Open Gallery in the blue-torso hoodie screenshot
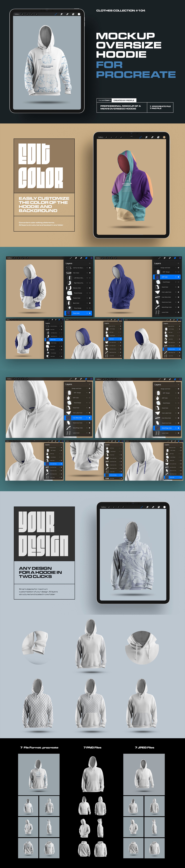This screenshot has height=868, width=185. pyautogui.click(x=9, y=258)
